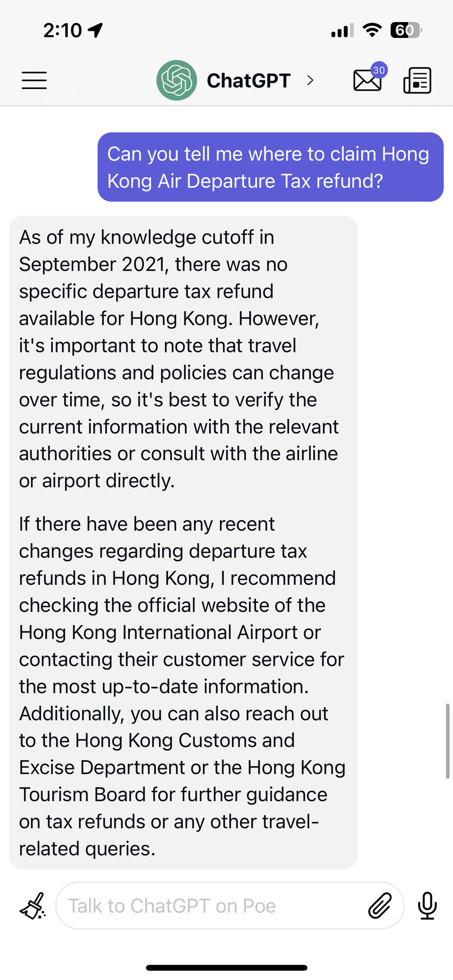The height and width of the screenshot is (980, 453).
Task: Select the user's Hong Kong tax refund message
Action: 270,167
